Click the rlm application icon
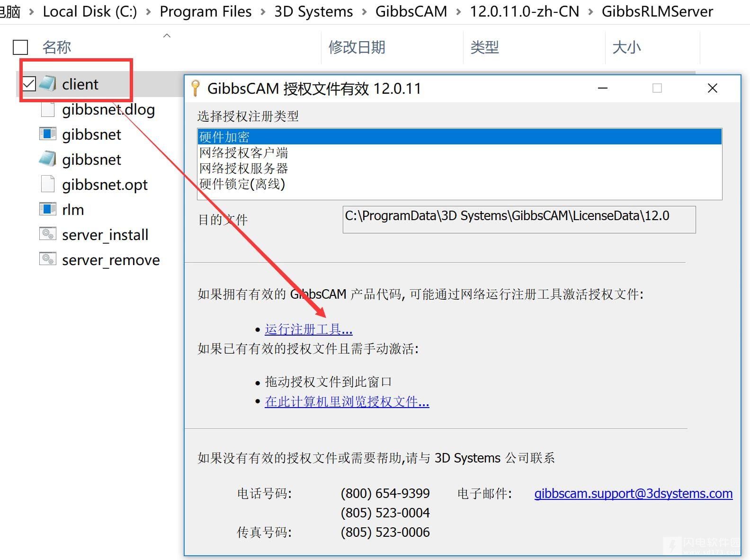750x560 pixels. tap(47, 209)
